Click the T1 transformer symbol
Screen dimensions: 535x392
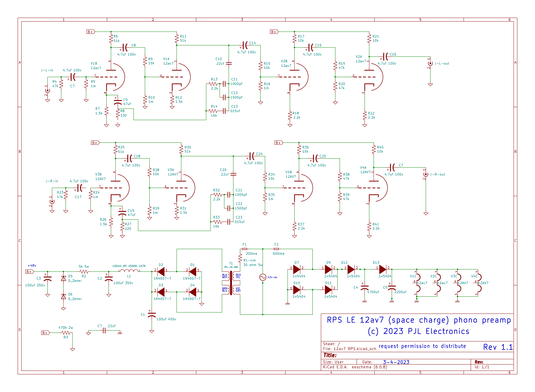coord(231,283)
